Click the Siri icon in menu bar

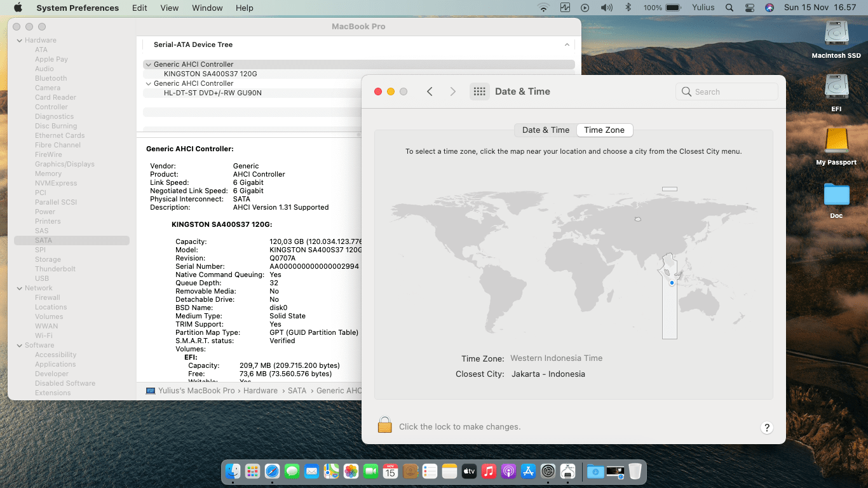click(x=770, y=8)
